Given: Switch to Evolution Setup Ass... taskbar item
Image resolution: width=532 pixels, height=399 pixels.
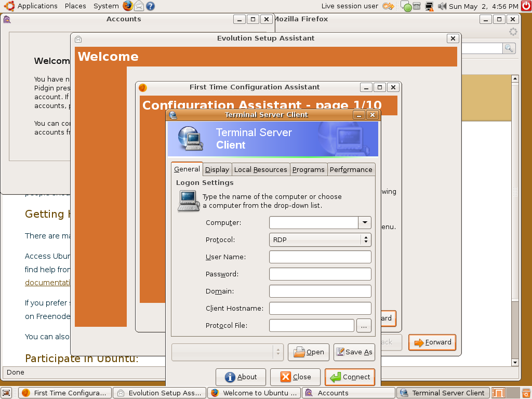Looking at the screenshot, I should pyautogui.click(x=159, y=393).
